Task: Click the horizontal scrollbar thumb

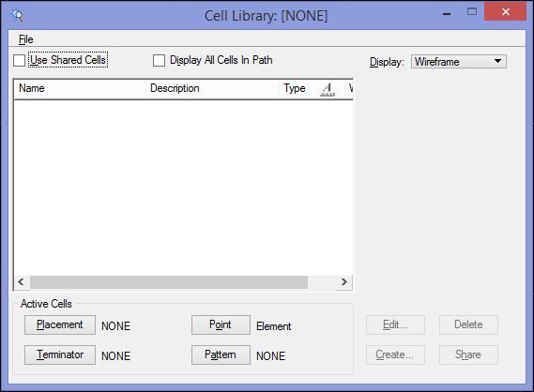Action: tap(169, 282)
